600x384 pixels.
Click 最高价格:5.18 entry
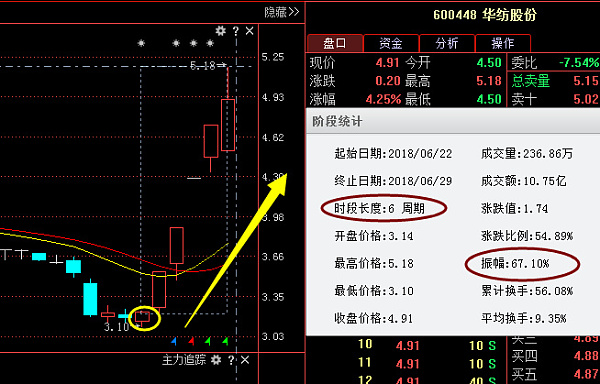pyautogui.click(x=374, y=264)
